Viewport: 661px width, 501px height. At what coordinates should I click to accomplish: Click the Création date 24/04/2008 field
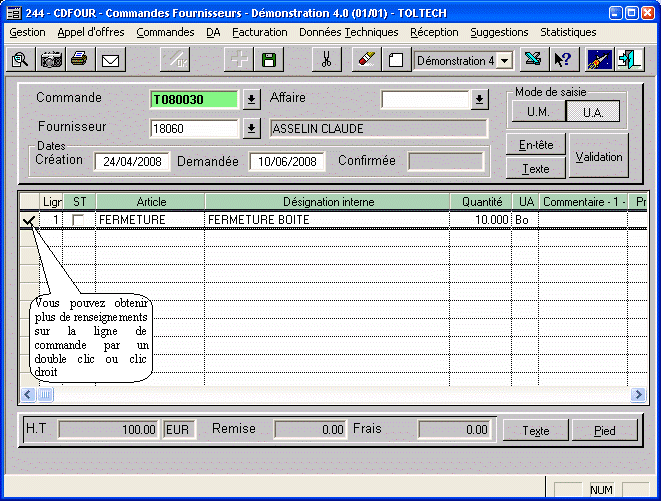pyautogui.click(x=132, y=162)
